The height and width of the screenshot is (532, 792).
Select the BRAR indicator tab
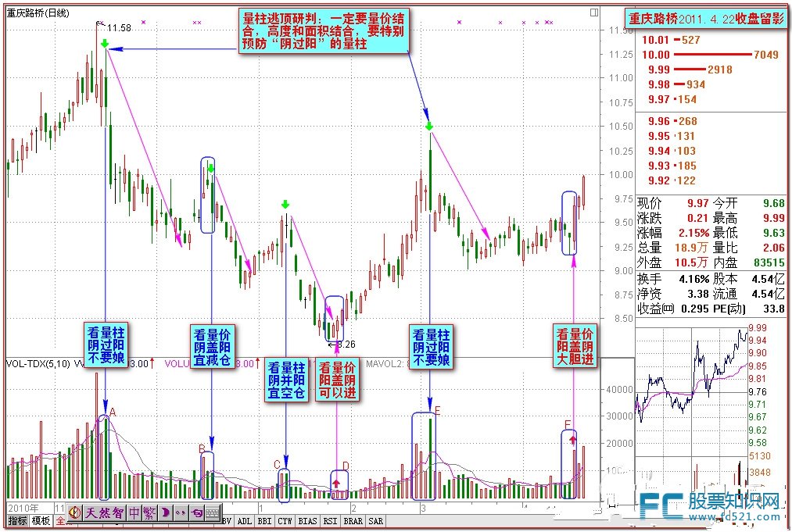(353, 521)
